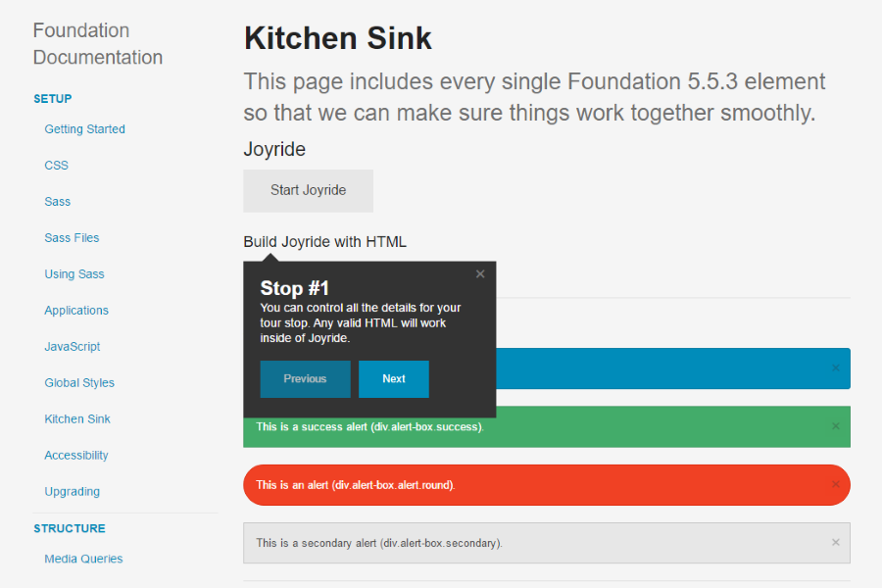The height and width of the screenshot is (588, 882).
Task: Open the Accessibility page
Action: [x=76, y=455]
